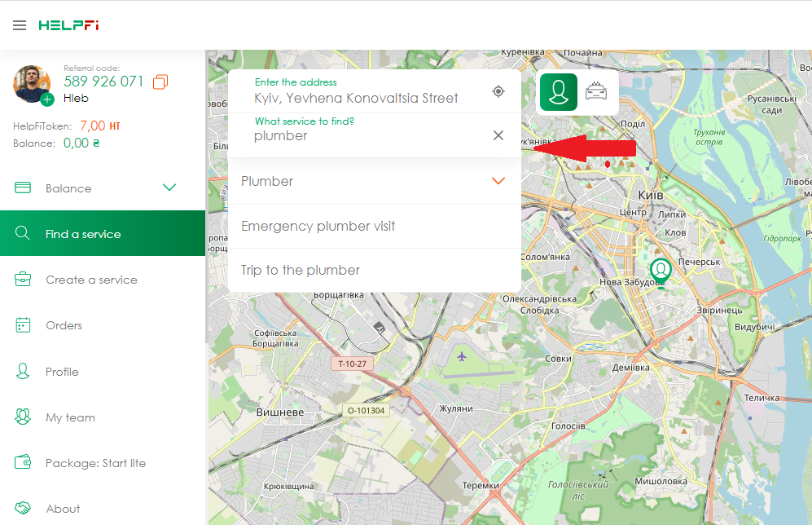Select Trip to the plumber
Image resolution: width=812 pixels, height=525 pixels.
click(x=301, y=270)
